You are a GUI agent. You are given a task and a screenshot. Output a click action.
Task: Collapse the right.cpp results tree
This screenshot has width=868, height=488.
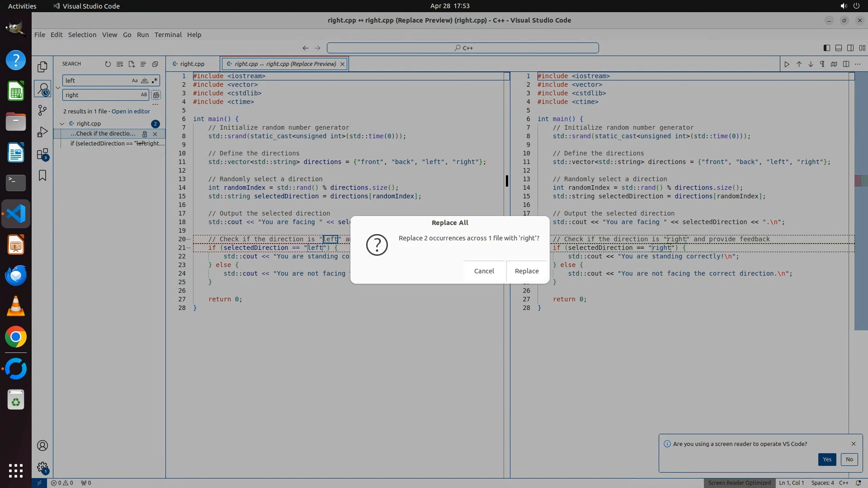[62, 124]
